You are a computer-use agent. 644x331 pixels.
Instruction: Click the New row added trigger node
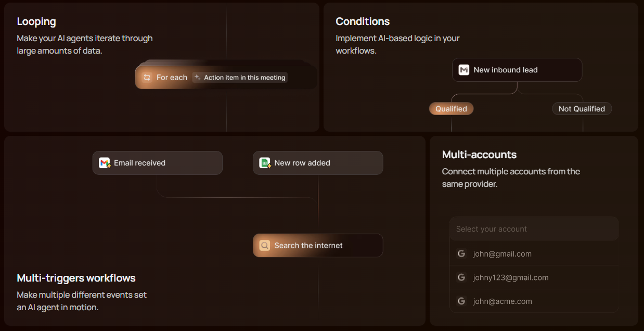(x=317, y=163)
